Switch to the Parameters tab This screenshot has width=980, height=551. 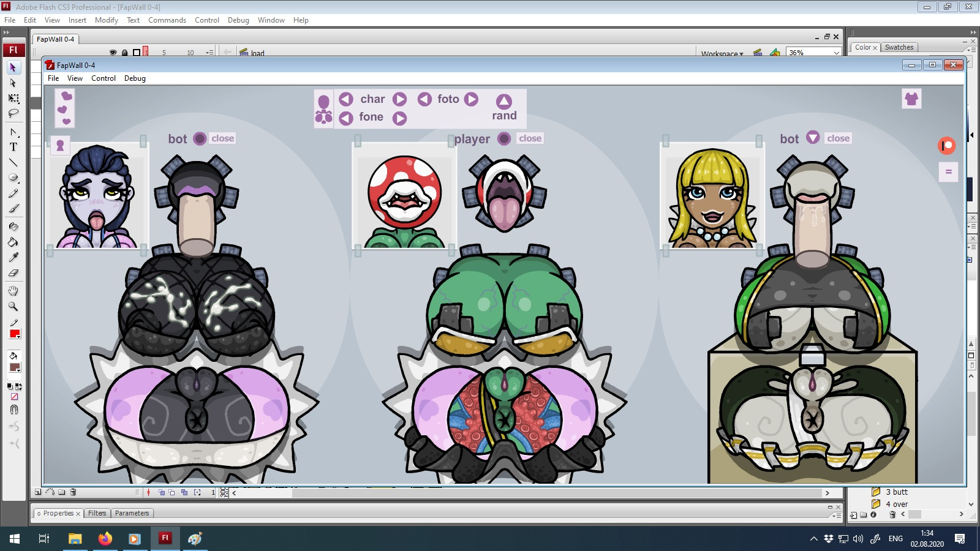click(132, 513)
